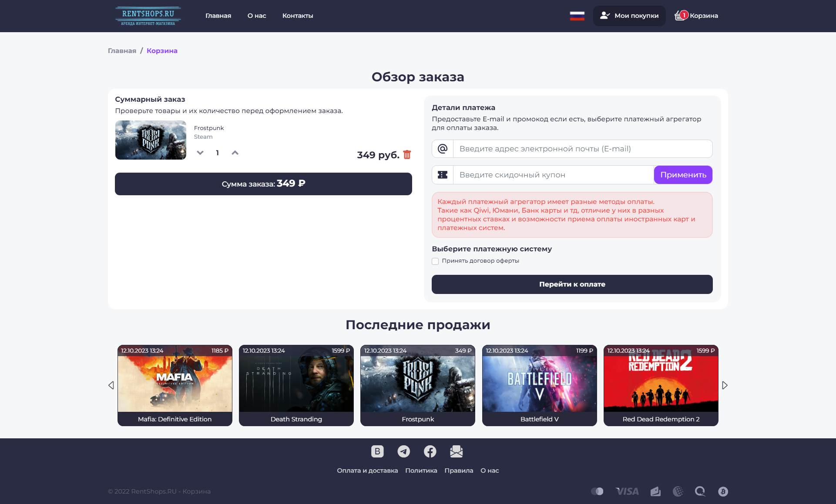The height and width of the screenshot is (504, 836).
Task: Open Mafia: Definitive Edition sale card
Action: [x=175, y=385]
